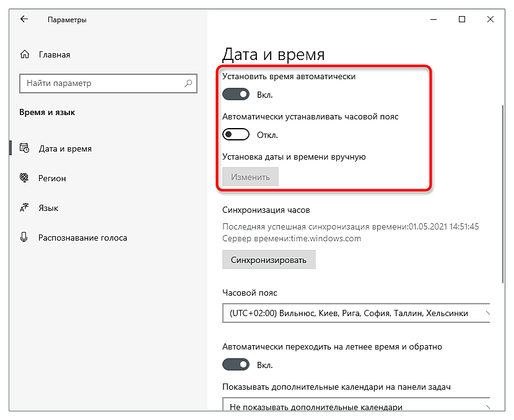
Task: Open the Регион settings section
Action: [52, 178]
